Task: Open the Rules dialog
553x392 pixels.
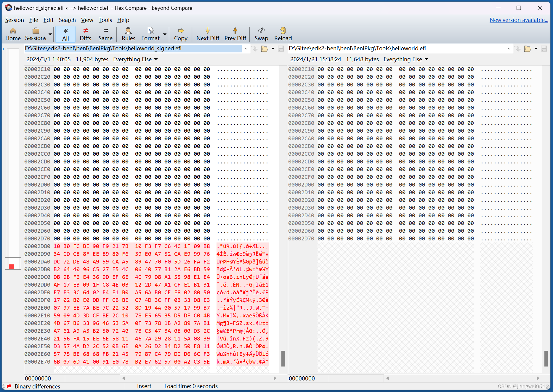Action: pos(128,34)
